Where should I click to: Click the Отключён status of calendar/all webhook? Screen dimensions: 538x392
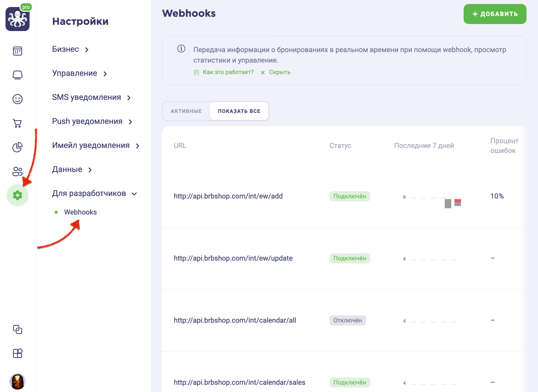tap(348, 320)
